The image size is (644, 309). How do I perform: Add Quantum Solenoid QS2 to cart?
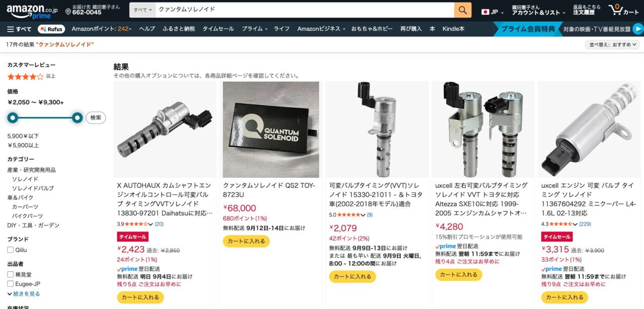pos(246,242)
